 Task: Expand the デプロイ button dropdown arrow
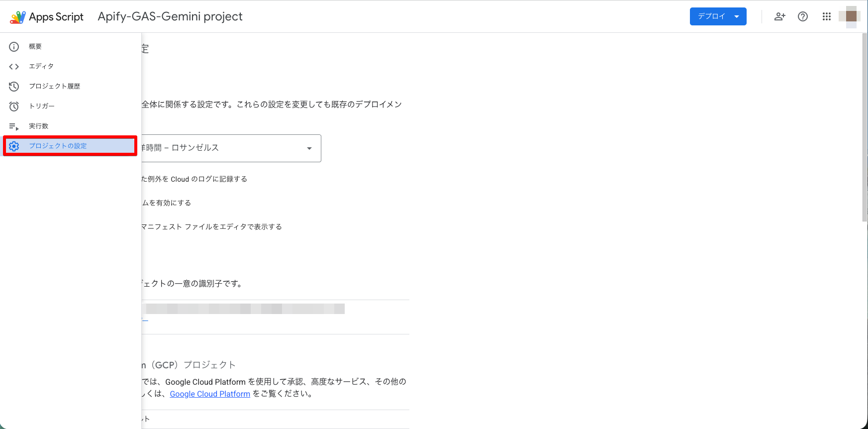click(x=737, y=16)
